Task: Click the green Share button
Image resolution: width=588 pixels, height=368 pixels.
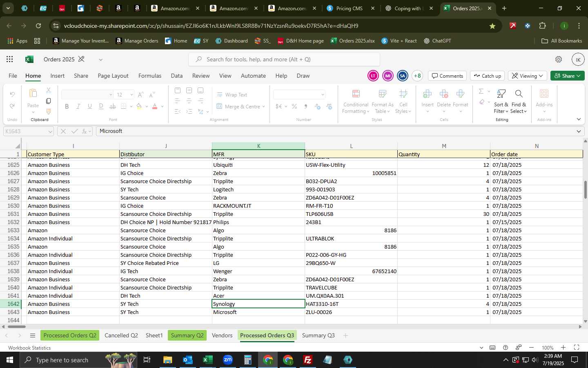Action: click(x=567, y=76)
